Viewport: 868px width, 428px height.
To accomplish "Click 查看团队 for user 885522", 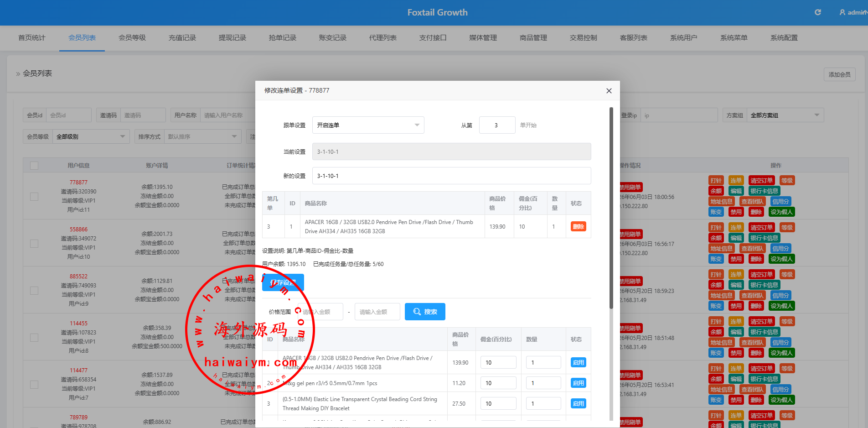I will (x=752, y=296).
